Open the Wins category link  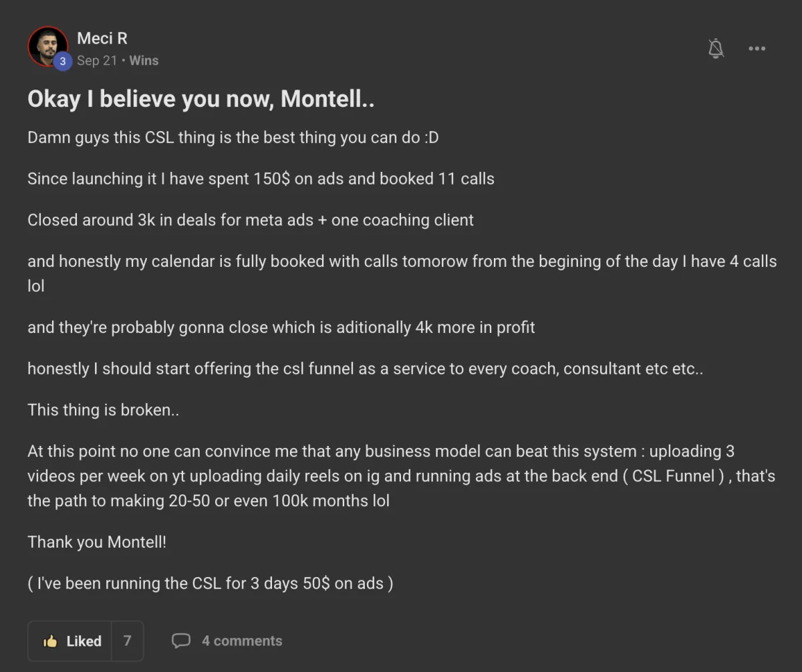[144, 61]
